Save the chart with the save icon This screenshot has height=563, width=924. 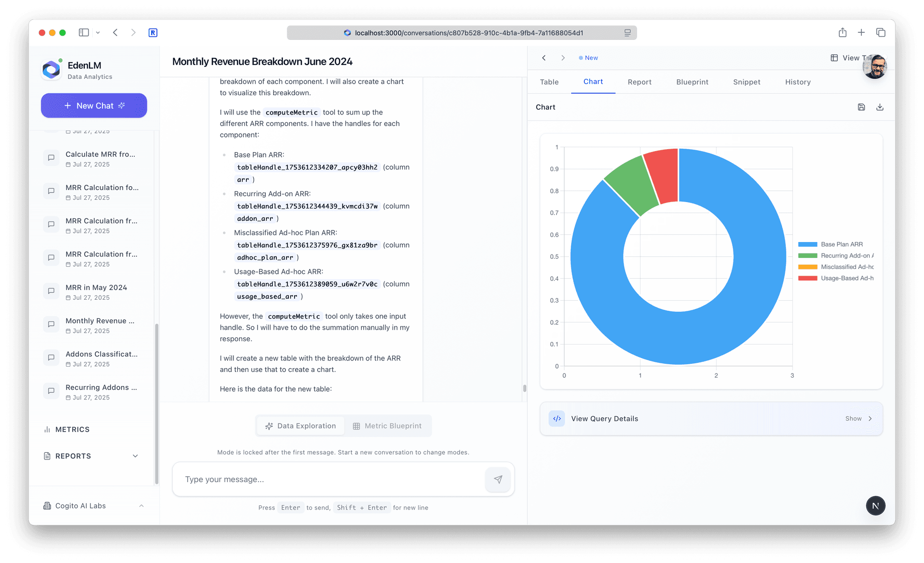pyautogui.click(x=861, y=107)
